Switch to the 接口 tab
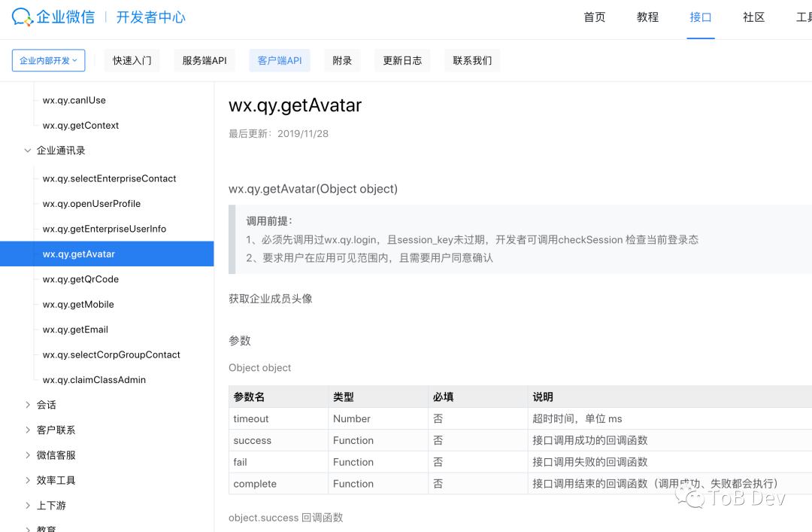 tap(701, 17)
